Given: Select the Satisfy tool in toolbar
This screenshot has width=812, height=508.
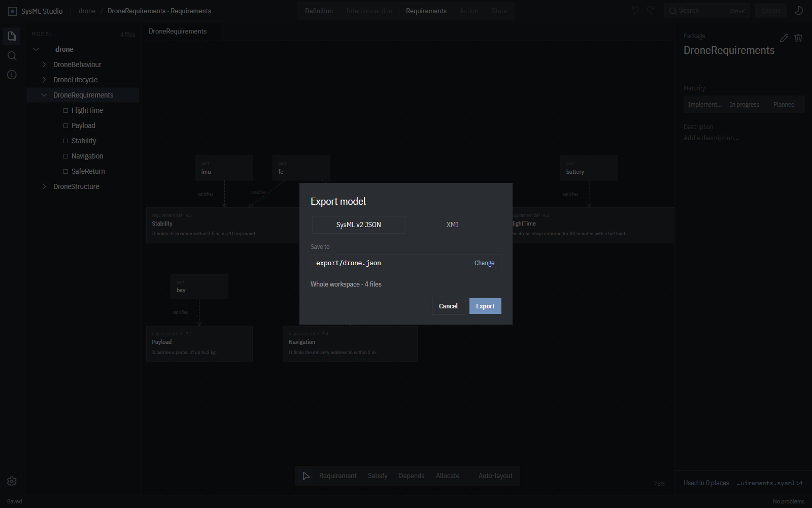Looking at the screenshot, I should tap(378, 476).
